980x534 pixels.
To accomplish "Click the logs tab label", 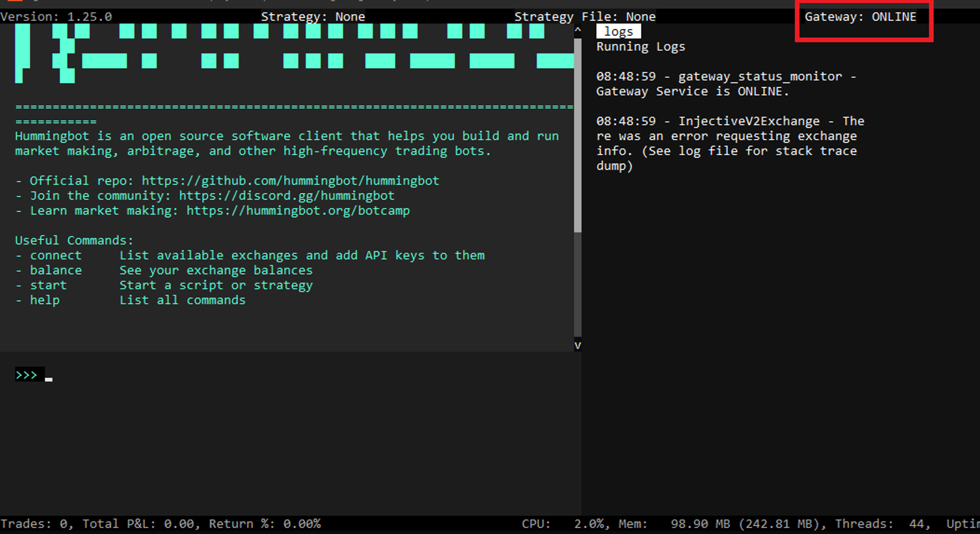I will (x=618, y=32).
